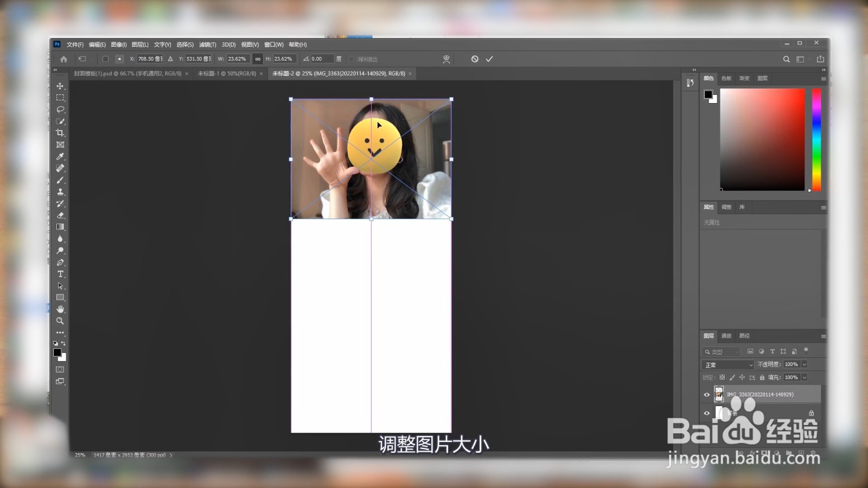The height and width of the screenshot is (488, 868).
Task: Toggle visibility of layer IMG_3363(20220114-140929)
Action: (707, 394)
